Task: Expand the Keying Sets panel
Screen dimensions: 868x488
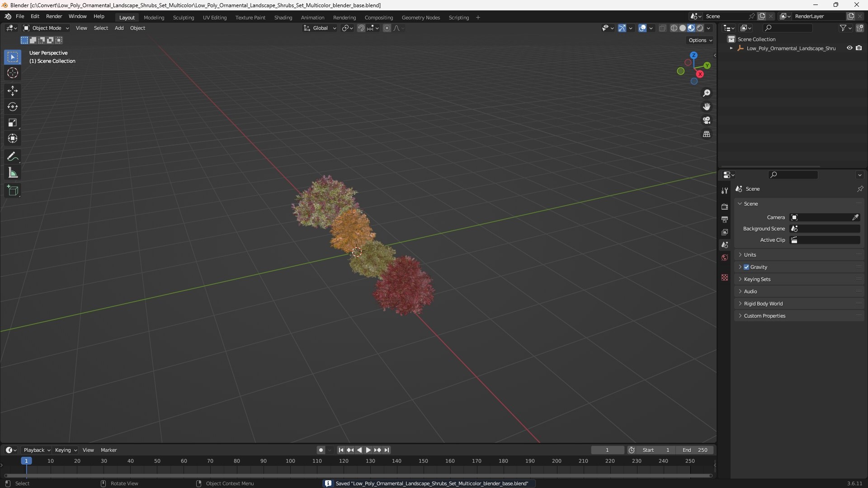Action: 799,279
